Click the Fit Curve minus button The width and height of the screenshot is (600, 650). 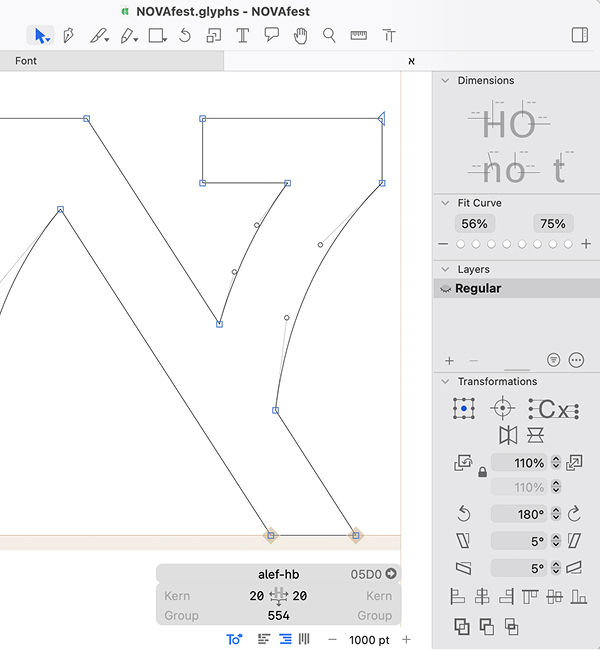pyautogui.click(x=443, y=244)
